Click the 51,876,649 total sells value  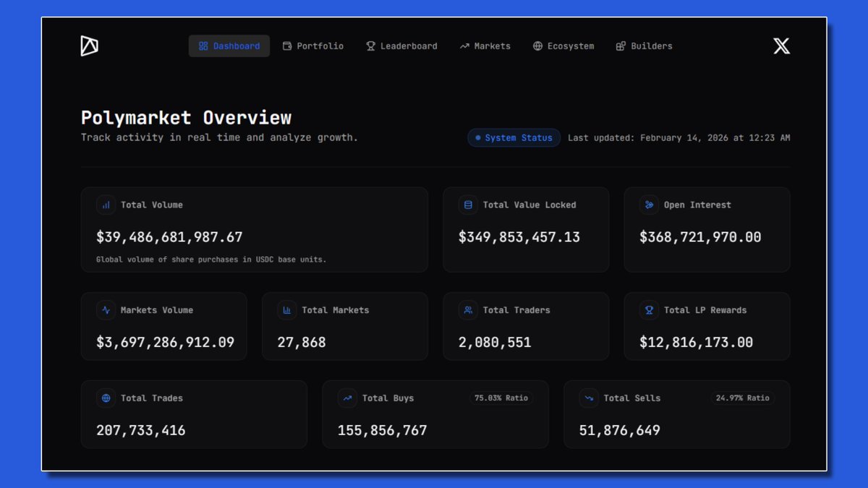(x=620, y=431)
